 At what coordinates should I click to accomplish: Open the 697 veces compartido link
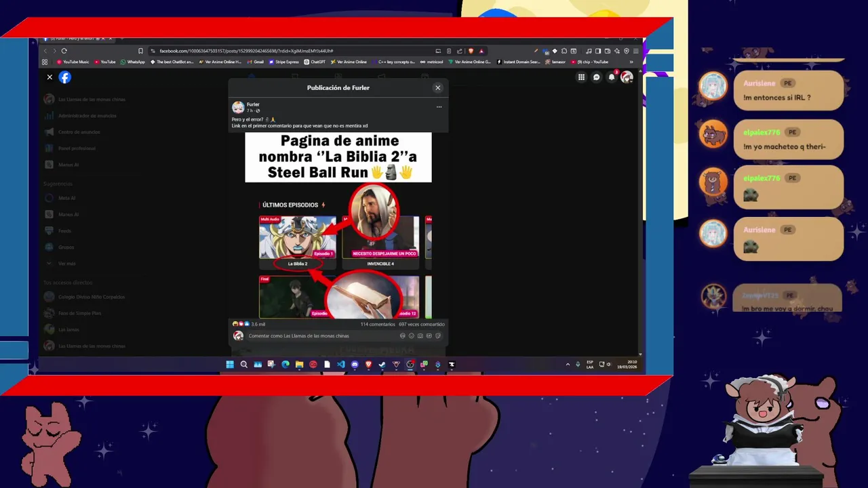click(422, 324)
